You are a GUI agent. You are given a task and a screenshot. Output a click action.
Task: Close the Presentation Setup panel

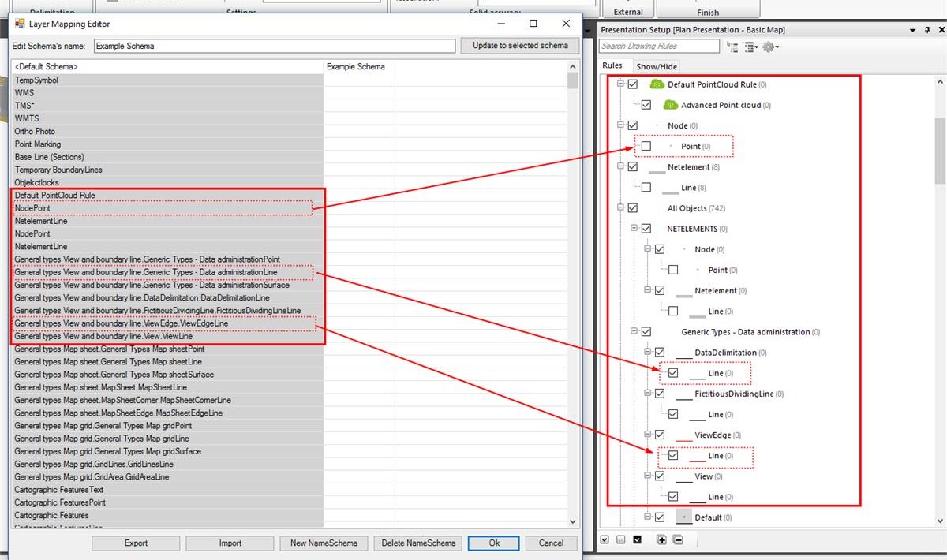pyautogui.click(x=940, y=30)
